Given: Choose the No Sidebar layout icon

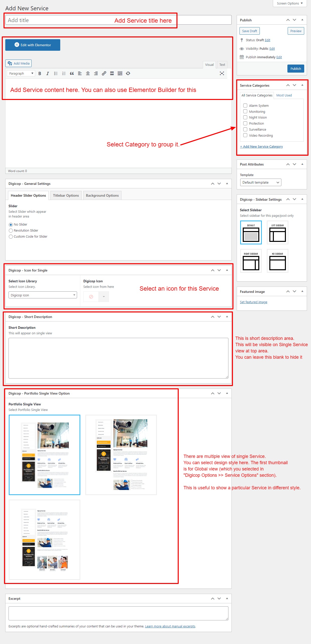Looking at the screenshot, I should click(x=277, y=261).
